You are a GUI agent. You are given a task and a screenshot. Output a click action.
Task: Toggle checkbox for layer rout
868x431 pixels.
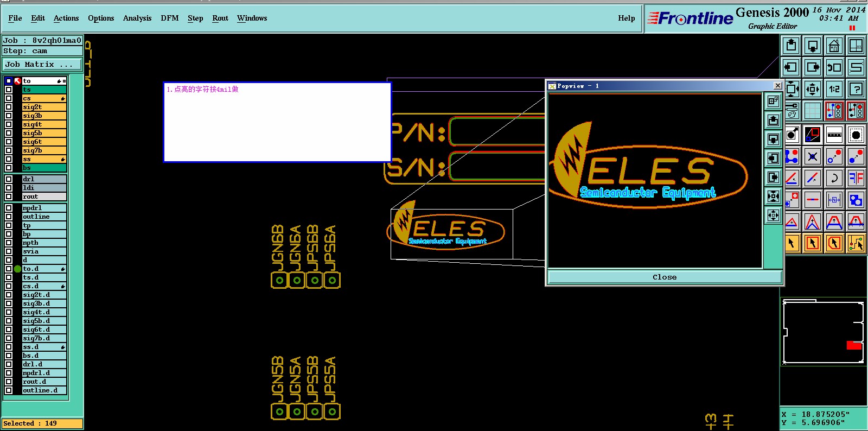point(9,197)
